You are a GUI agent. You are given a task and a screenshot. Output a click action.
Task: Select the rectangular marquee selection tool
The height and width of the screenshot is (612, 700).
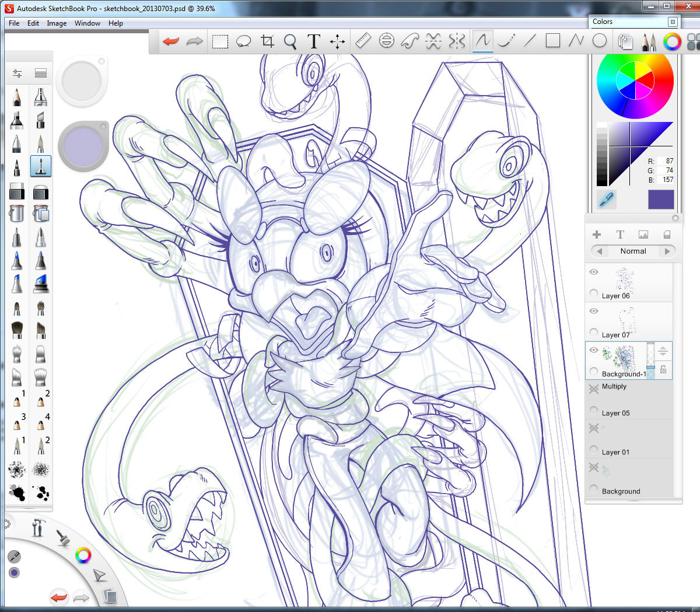220,41
